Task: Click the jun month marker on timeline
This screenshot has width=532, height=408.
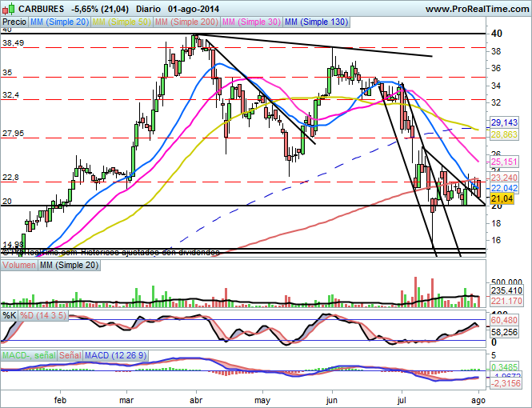Action: (333, 398)
